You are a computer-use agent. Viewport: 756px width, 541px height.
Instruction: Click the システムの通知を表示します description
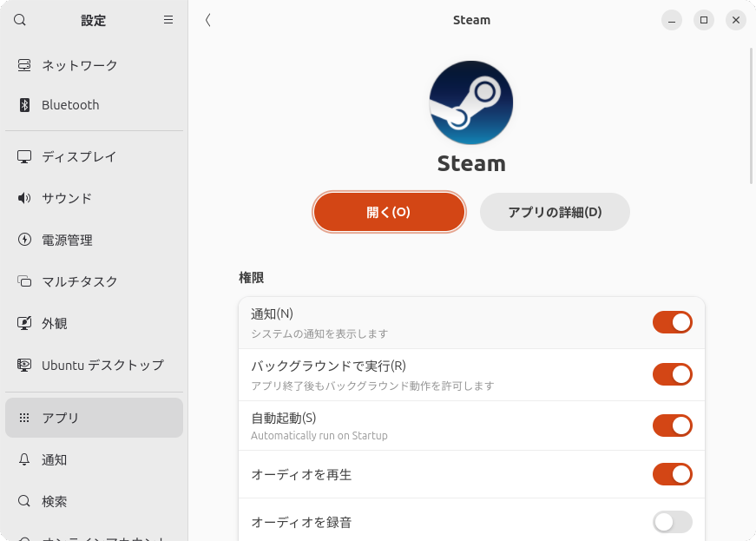pyautogui.click(x=319, y=333)
